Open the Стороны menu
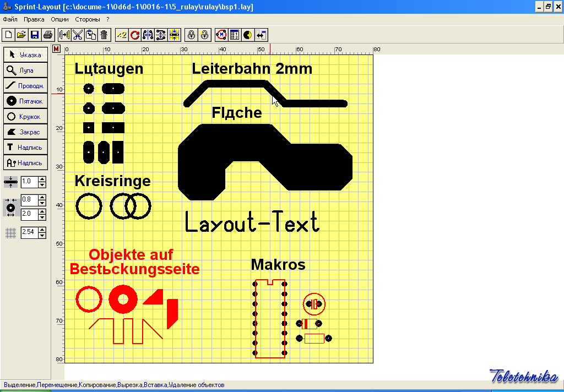 click(88, 19)
